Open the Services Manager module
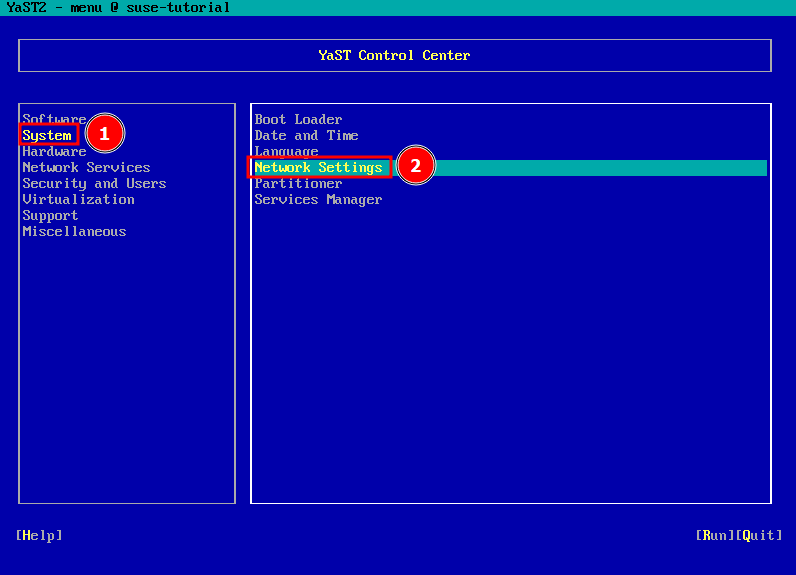Image resolution: width=796 pixels, height=575 pixels. pos(318,199)
